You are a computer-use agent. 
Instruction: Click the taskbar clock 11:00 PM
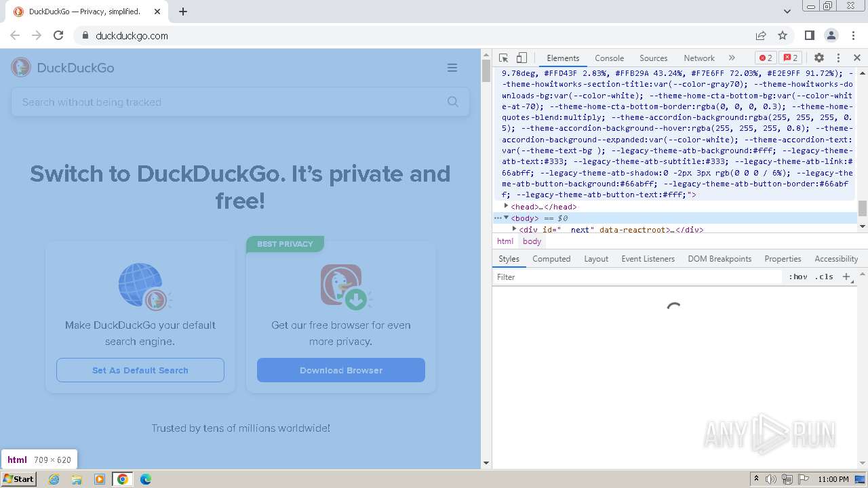point(833,479)
